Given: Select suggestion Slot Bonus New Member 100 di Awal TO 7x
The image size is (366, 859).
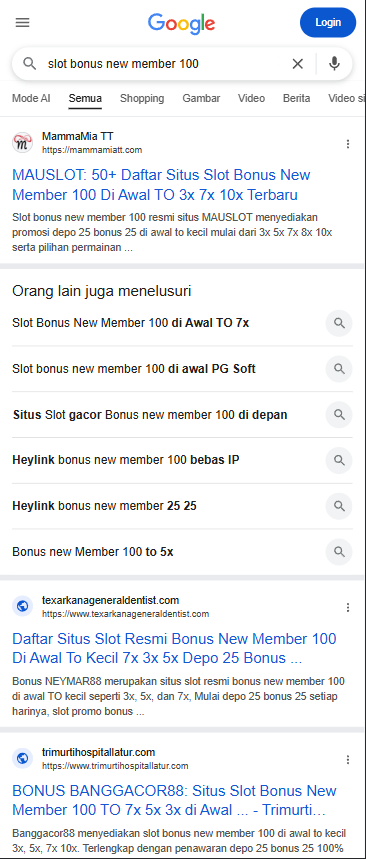Looking at the screenshot, I should (130, 323).
